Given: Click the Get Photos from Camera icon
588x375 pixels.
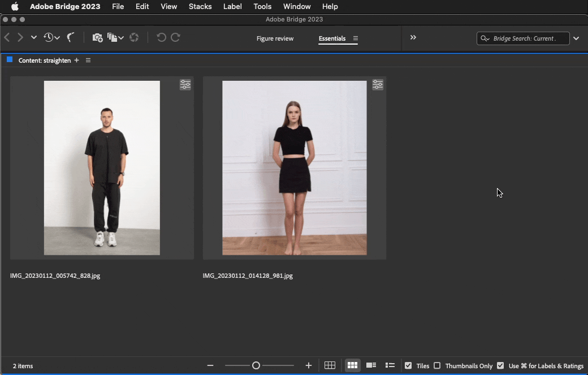Looking at the screenshot, I should click(97, 38).
